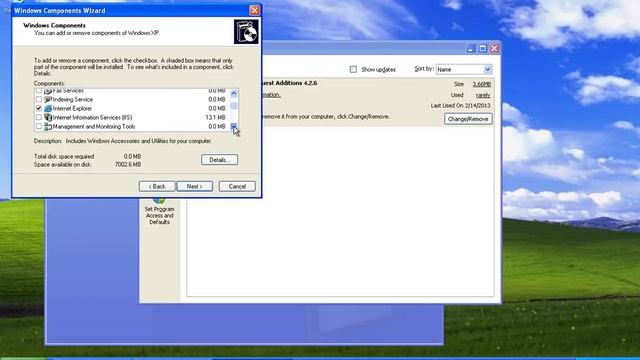Click the Management and Monitoring Tools icon
The height and width of the screenshot is (360, 640).
48,127
